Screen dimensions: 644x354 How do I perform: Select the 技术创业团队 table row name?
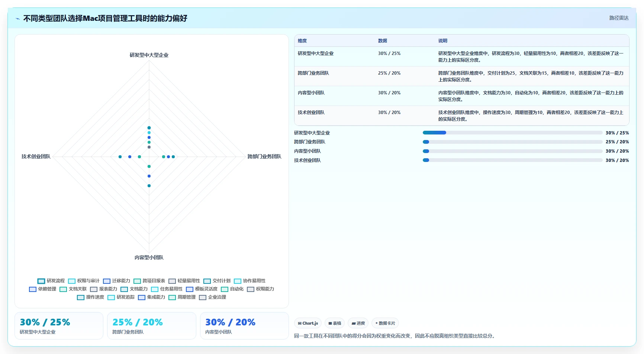coord(311,113)
